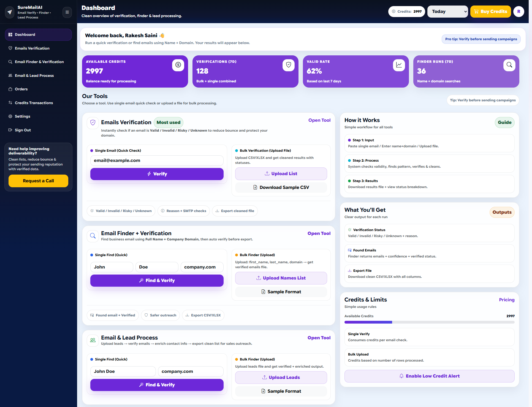Click Step 1: Input card
Viewport: 532px width, 407px height.
click(x=429, y=143)
